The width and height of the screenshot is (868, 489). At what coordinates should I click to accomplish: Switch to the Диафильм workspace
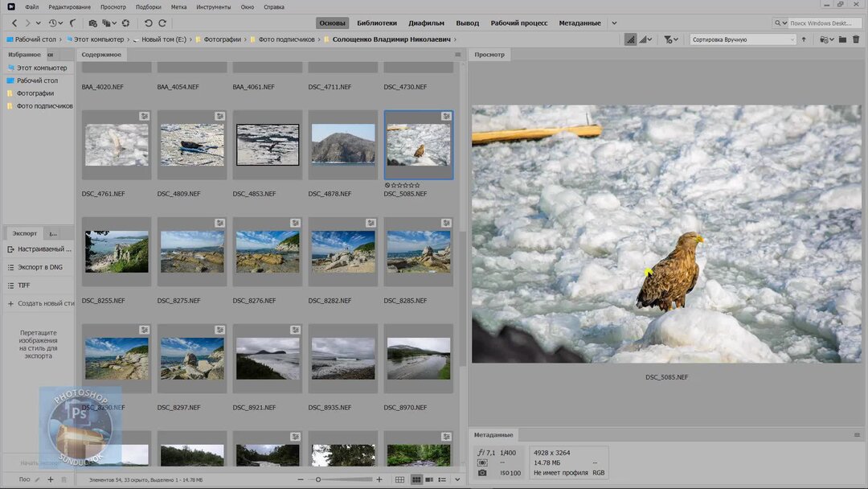[x=426, y=23]
